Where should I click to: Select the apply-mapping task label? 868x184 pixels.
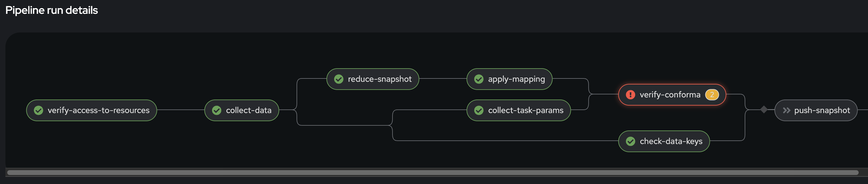click(516, 79)
